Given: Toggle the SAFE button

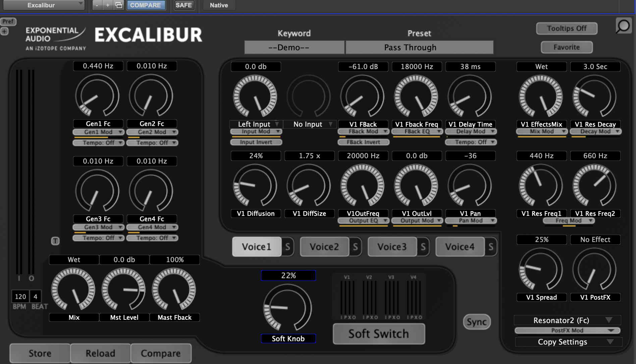Looking at the screenshot, I should pyautogui.click(x=184, y=5).
